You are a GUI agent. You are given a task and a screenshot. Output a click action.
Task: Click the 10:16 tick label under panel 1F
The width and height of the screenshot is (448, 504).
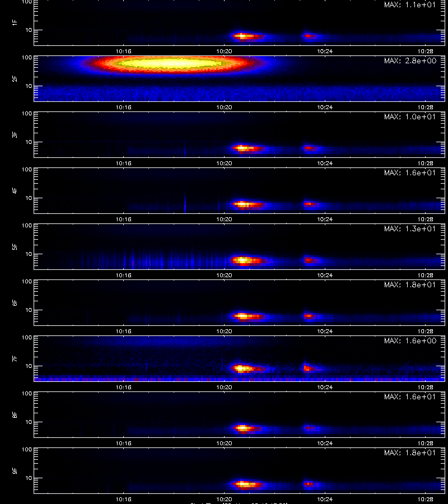point(123,51)
